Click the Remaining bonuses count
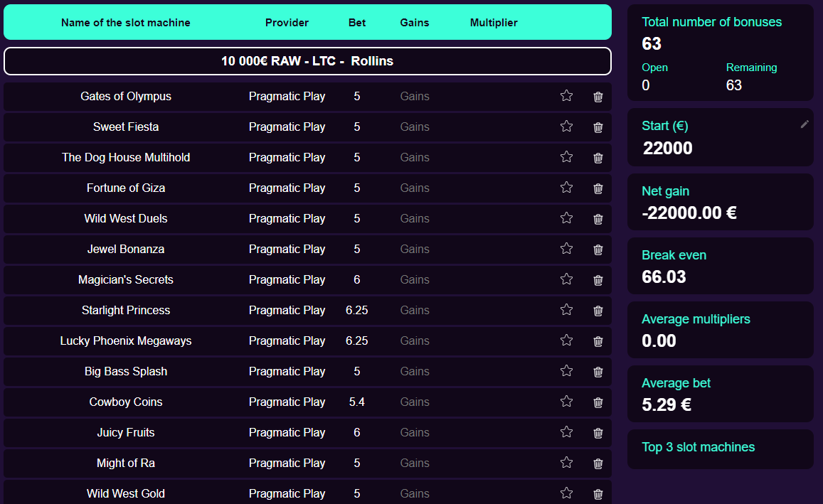The width and height of the screenshot is (823, 504). tap(734, 85)
